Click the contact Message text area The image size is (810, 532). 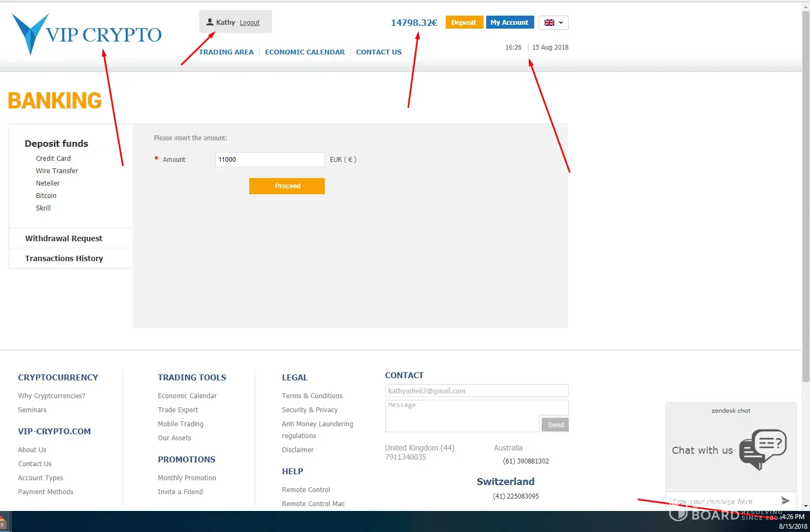point(462,415)
